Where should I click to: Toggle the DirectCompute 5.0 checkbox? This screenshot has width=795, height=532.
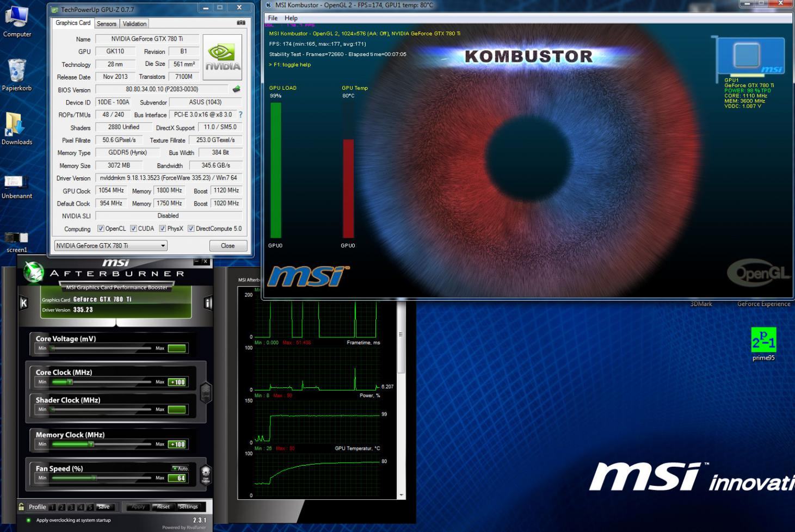(x=191, y=228)
